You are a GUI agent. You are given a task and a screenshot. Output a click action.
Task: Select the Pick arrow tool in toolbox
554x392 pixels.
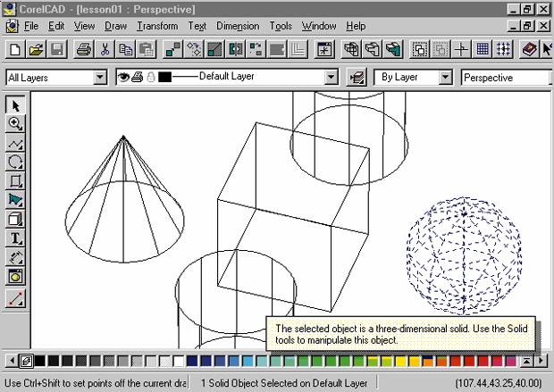15,104
